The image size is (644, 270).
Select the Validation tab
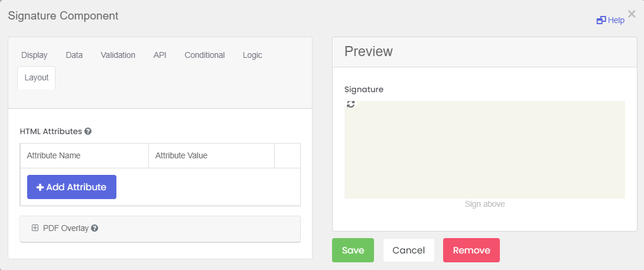pos(118,55)
